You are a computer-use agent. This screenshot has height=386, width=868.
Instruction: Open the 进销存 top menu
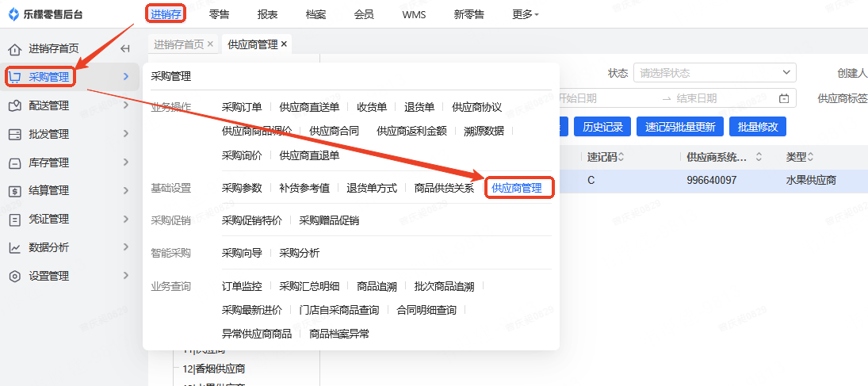pos(166,14)
